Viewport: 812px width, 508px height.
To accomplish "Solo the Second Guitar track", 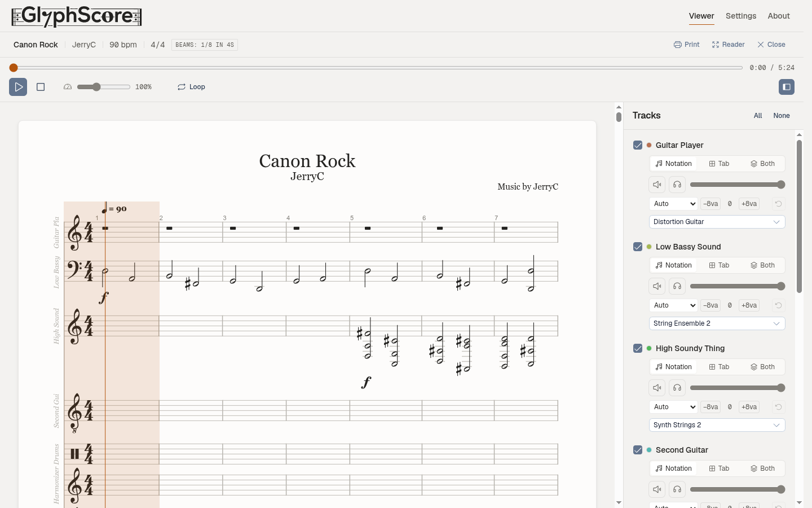I will coord(677,489).
